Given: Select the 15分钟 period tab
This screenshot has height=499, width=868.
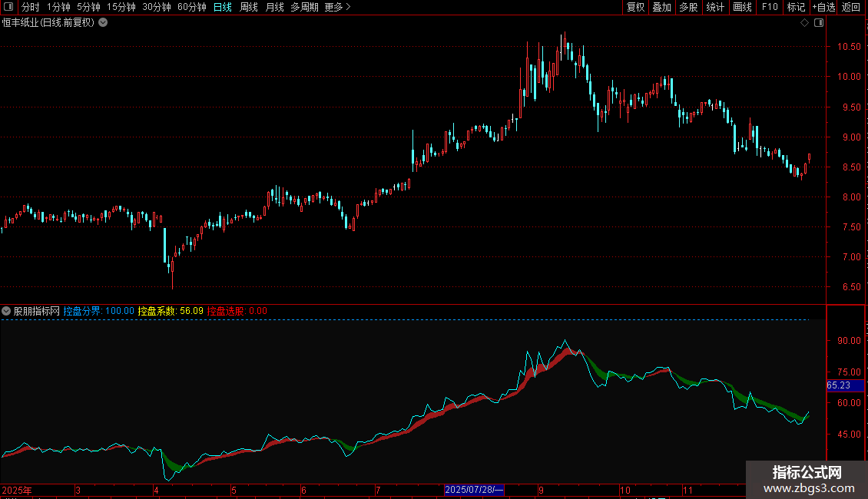Looking at the screenshot, I should coord(121,7).
